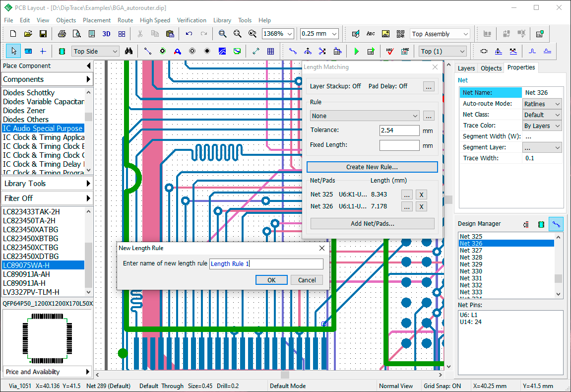571x392 pixels.
Task: Expand the Library Tools section
Action: 47,184
